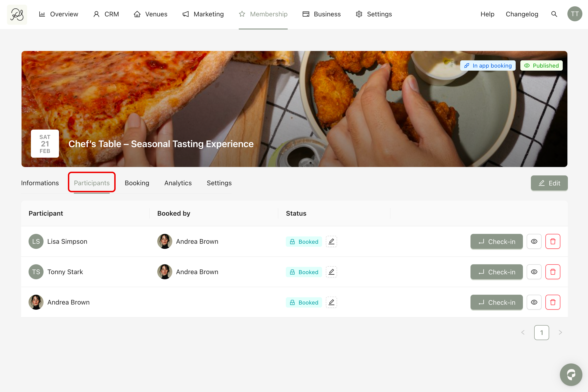Switch to the Booking tab
This screenshot has height=392, width=588.
pyautogui.click(x=137, y=183)
